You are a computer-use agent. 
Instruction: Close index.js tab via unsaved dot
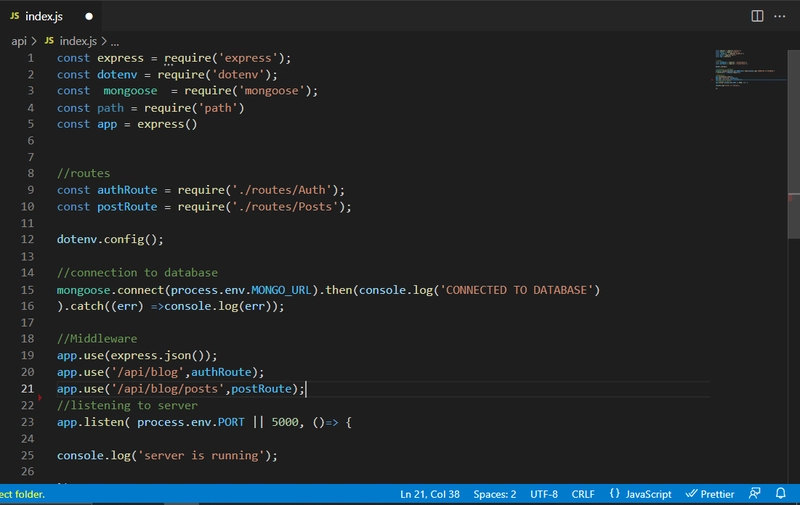point(89,16)
